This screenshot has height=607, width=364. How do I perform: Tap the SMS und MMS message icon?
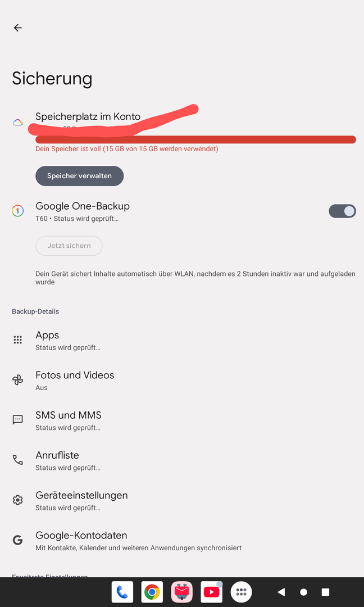(18, 420)
